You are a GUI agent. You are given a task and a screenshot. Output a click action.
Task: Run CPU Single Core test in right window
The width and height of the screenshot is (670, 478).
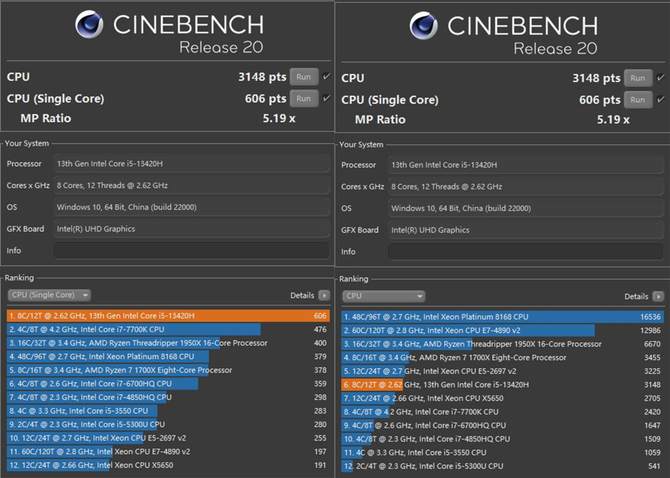pyautogui.click(x=638, y=100)
